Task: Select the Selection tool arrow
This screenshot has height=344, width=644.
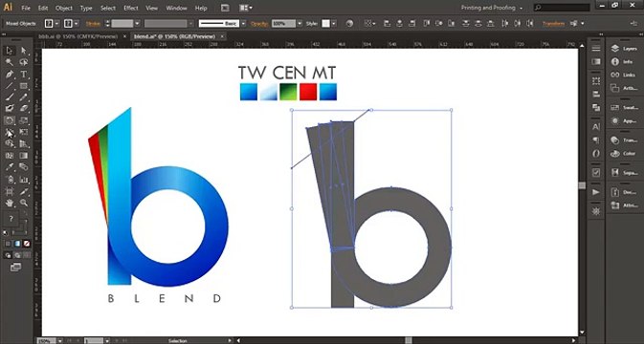Action: coord(10,51)
